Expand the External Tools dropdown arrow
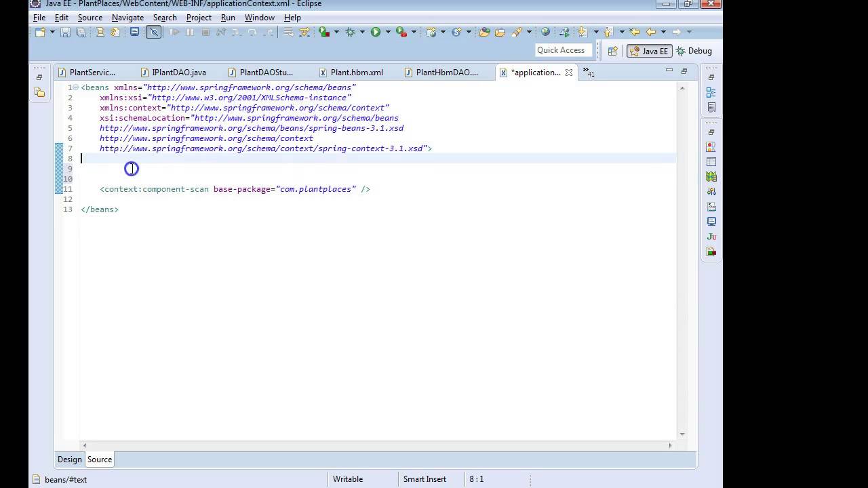The height and width of the screenshot is (488, 868). (414, 32)
